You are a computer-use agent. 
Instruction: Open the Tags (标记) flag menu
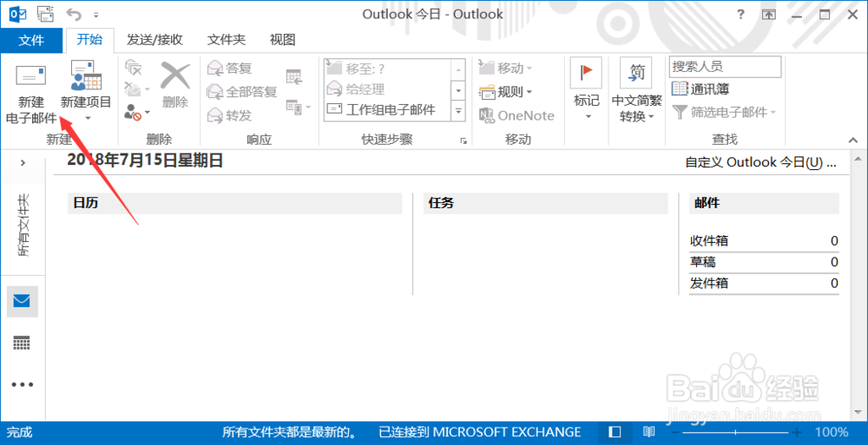pyautogui.click(x=586, y=89)
